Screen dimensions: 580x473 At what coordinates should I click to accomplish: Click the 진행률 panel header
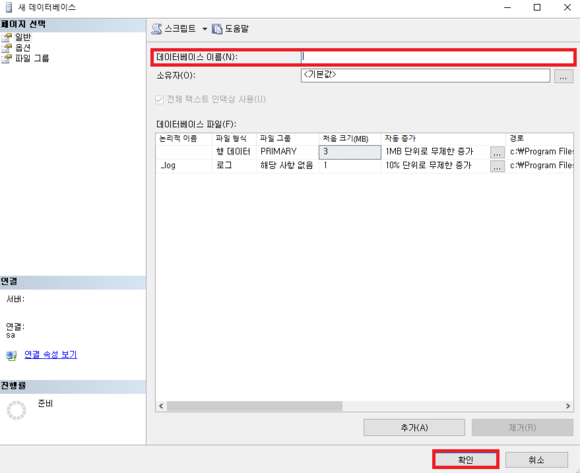(x=73, y=386)
